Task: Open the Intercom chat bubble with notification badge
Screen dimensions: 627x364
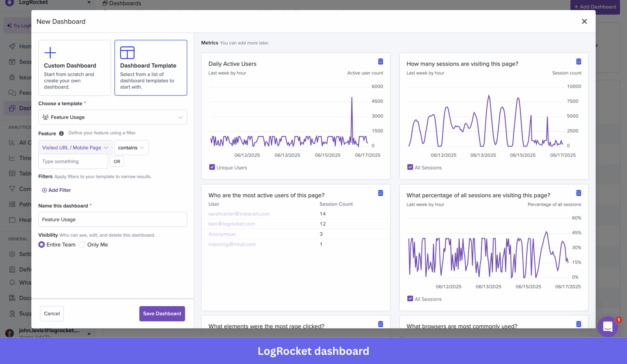Action: [x=608, y=327]
